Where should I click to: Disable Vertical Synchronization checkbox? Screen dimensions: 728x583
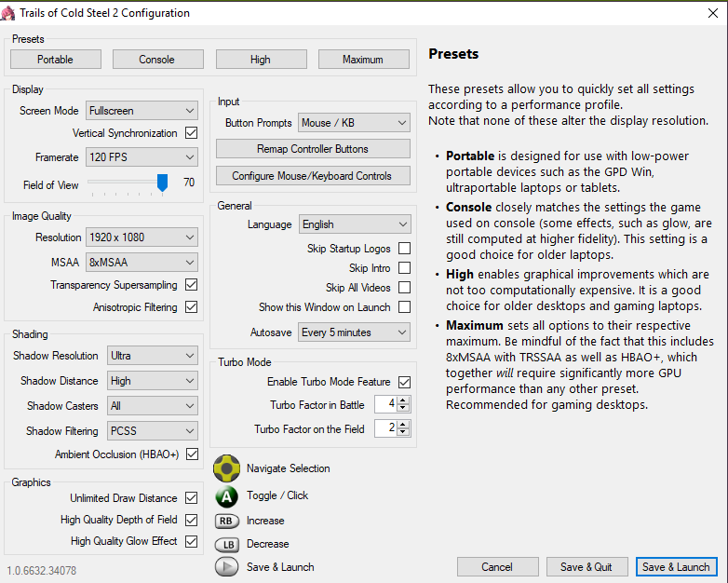(192, 133)
